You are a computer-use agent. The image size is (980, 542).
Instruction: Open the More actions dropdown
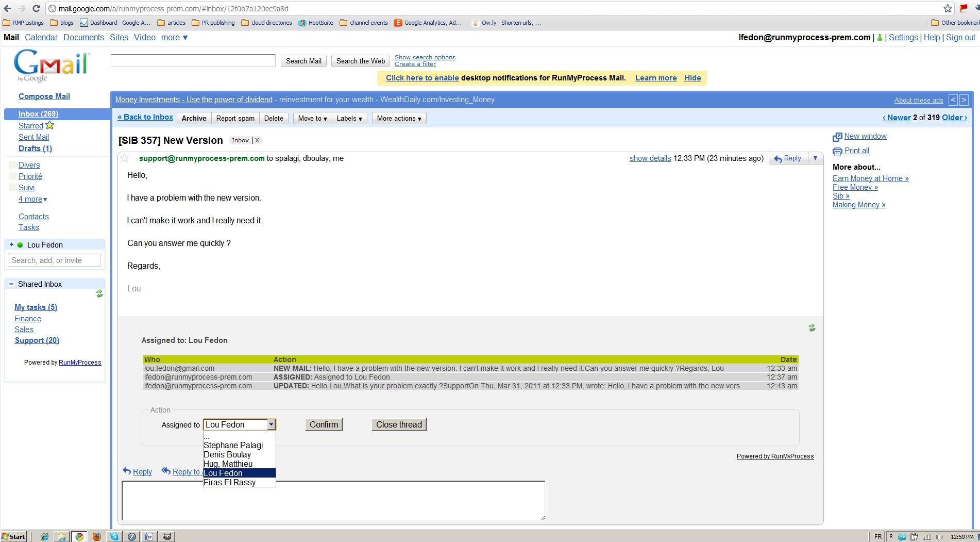399,119
